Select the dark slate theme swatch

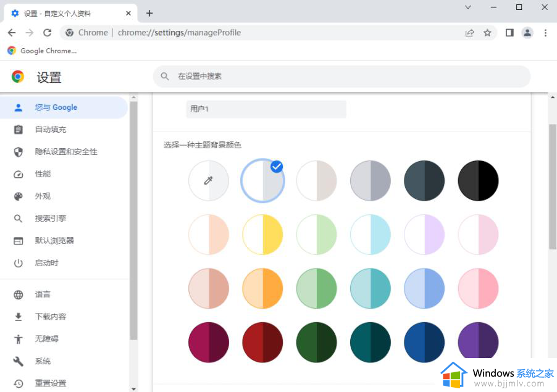coord(424,181)
